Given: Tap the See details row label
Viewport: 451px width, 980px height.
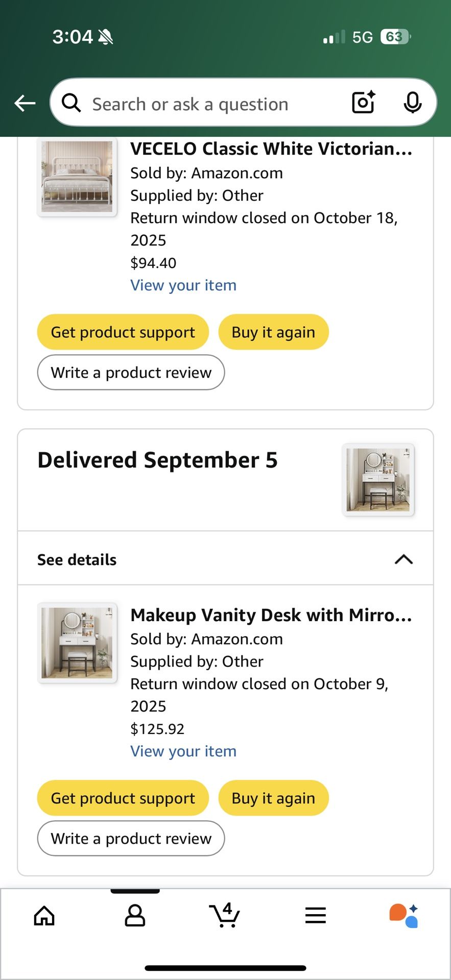Looking at the screenshot, I should point(77,560).
